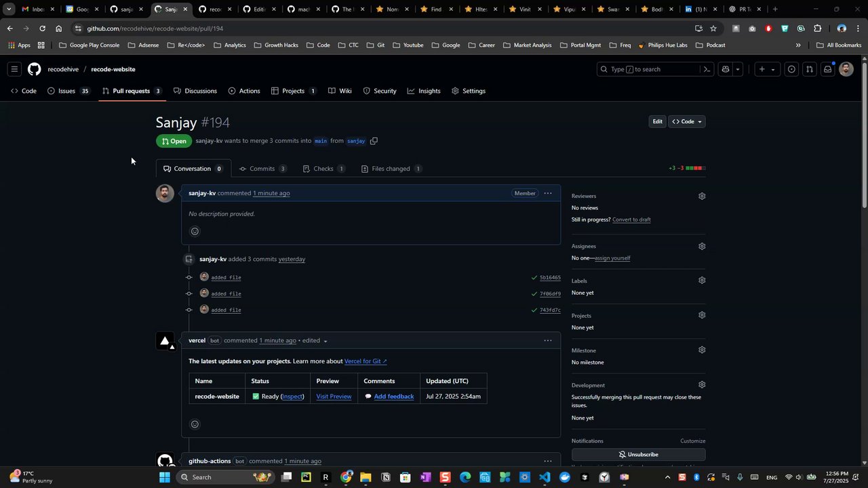Open commit hash 5b16465
The image size is (868, 488).
click(x=550, y=277)
